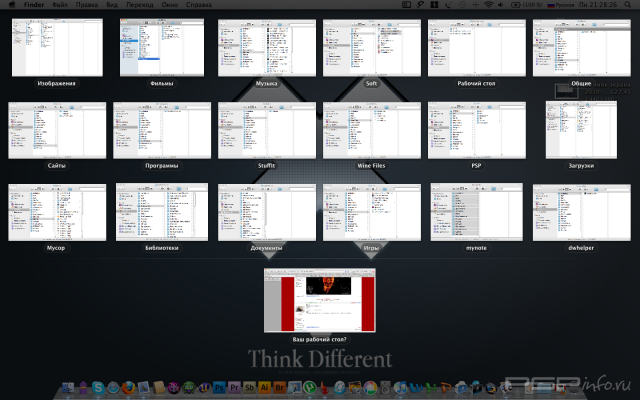Click the Spotlight search icon

(630, 5)
